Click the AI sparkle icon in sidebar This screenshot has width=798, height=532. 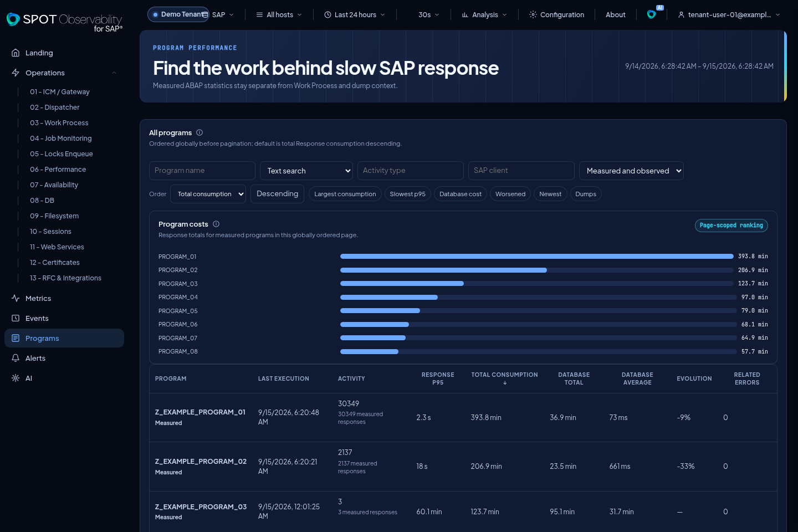[x=16, y=378]
